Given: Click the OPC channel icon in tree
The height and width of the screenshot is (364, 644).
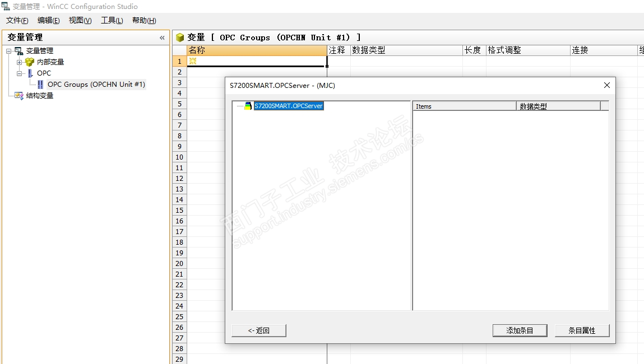Looking at the screenshot, I should pyautogui.click(x=30, y=73).
